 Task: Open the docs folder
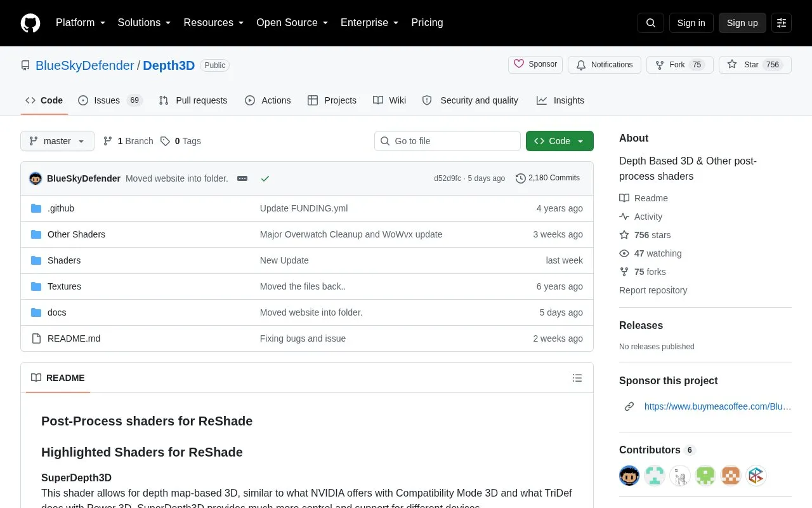point(56,312)
